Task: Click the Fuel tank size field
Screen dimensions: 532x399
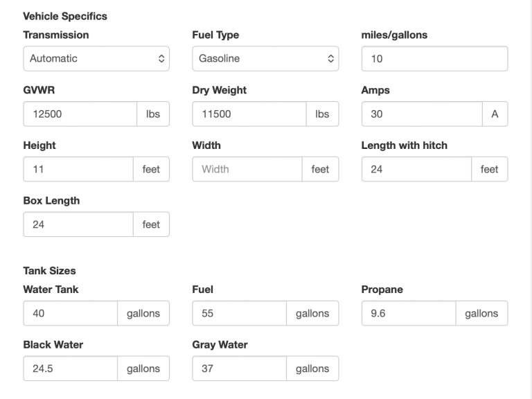Action: pyautogui.click(x=239, y=313)
